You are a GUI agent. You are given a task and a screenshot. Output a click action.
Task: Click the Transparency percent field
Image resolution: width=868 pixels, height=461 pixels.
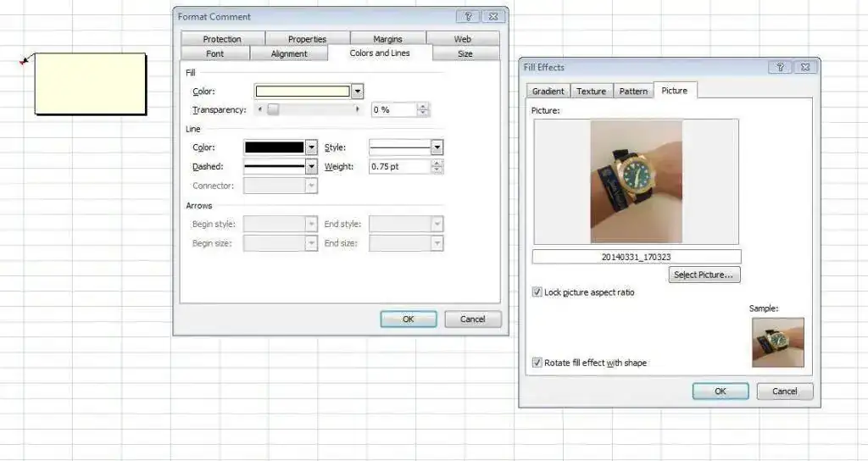point(393,109)
